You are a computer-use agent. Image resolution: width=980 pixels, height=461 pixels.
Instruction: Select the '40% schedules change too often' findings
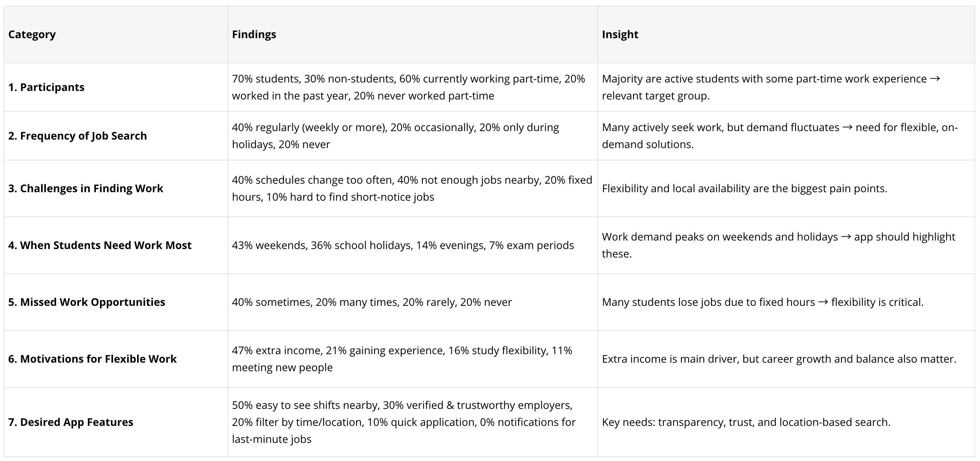pos(411,188)
